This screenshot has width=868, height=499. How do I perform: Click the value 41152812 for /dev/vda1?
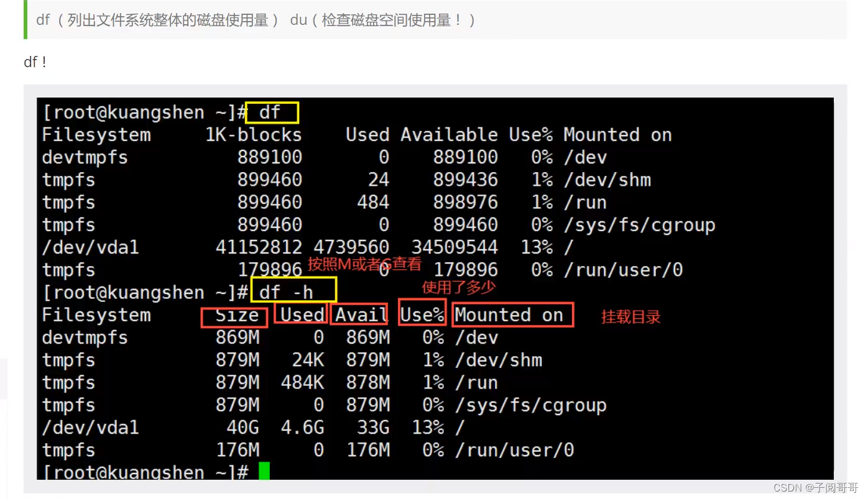pos(259,247)
